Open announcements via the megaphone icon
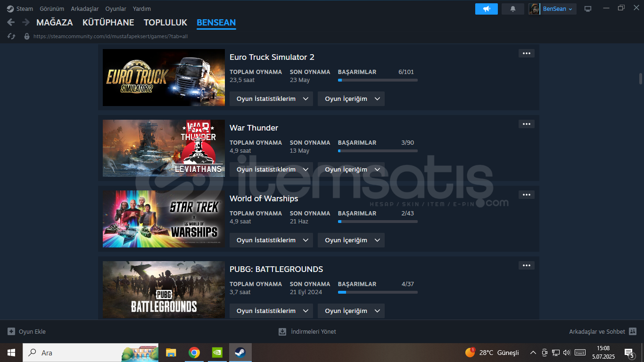This screenshot has height=362, width=644. point(487,9)
